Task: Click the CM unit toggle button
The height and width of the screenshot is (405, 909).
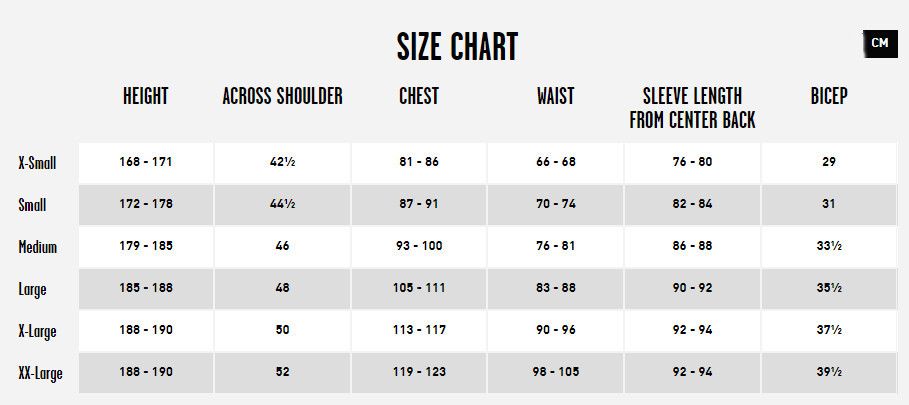Action: point(880,43)
